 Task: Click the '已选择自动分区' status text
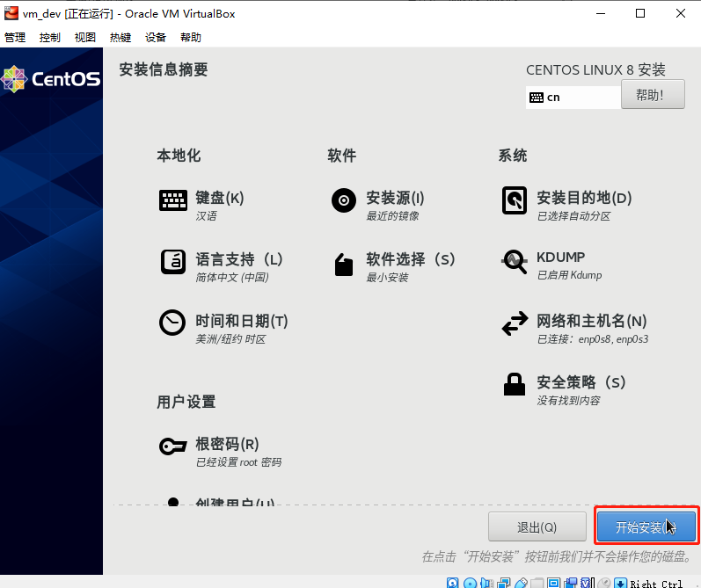tap(573, 216)
